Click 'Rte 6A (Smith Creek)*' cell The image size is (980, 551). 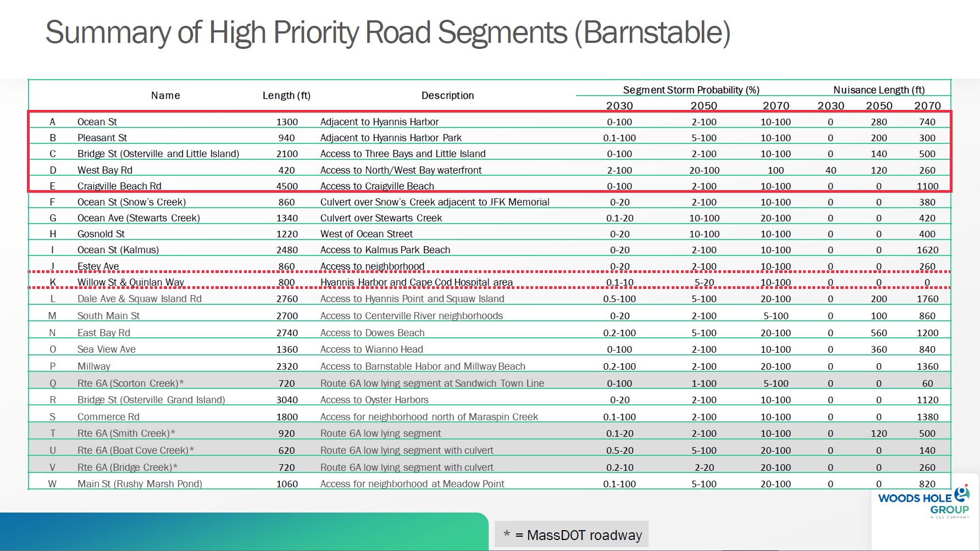126,433
